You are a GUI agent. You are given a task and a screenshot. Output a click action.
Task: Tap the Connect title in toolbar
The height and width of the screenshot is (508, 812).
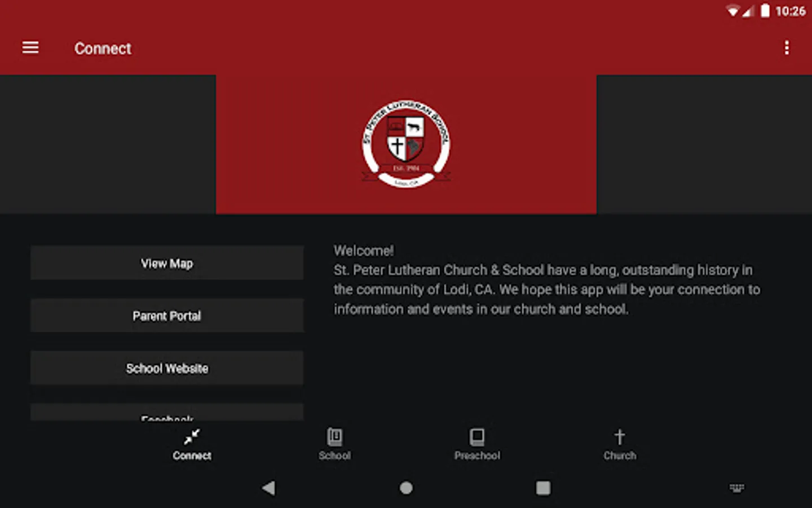(103, 49)
